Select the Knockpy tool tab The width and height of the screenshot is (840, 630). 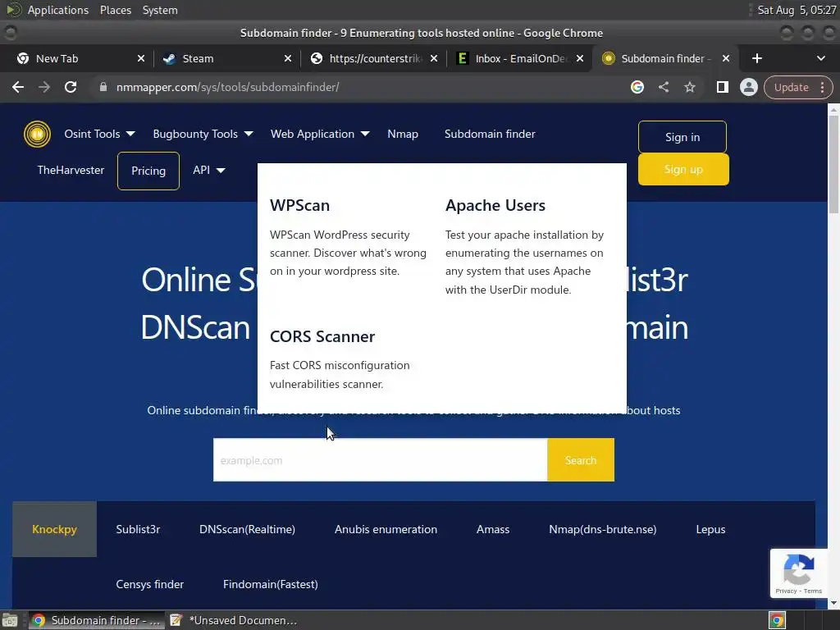pyautogui.click(x=54, y=529)
